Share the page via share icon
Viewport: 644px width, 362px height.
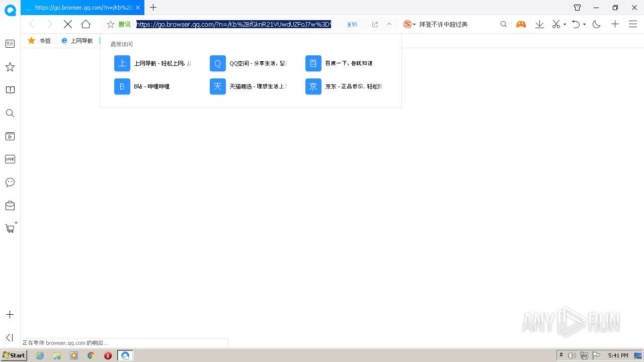375,24
